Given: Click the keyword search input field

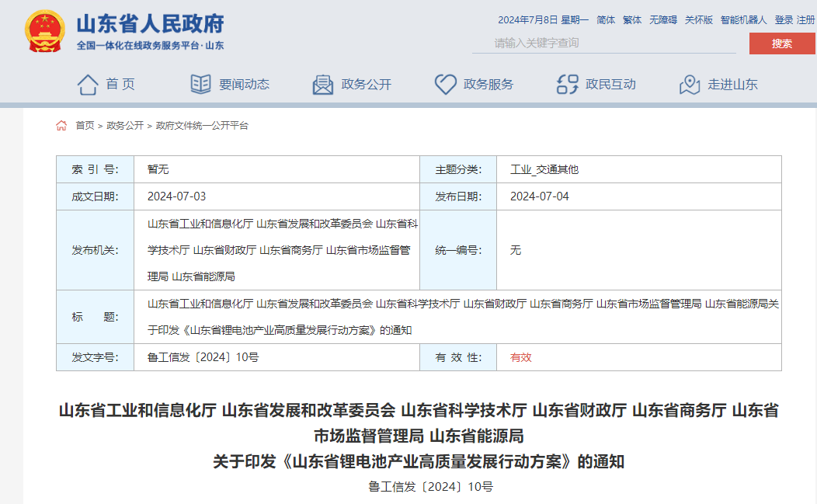Looking at the screenshot, I should (604, 43).
